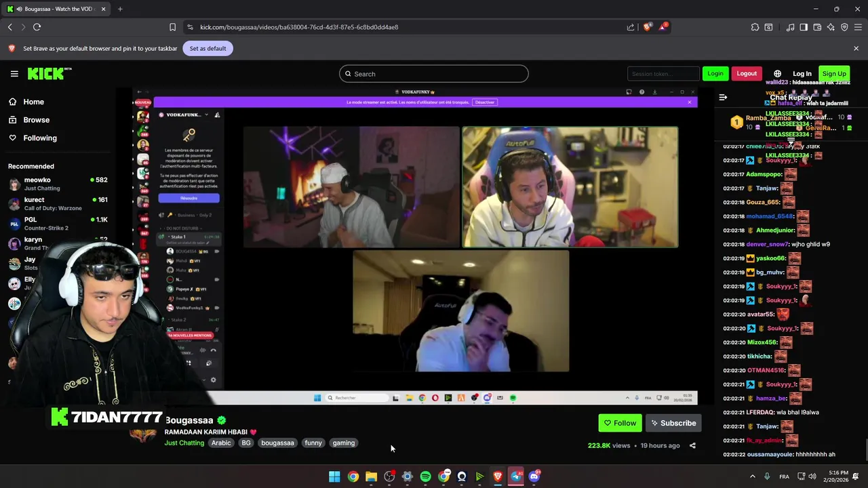This screenshot has height=488, width=868.
Task: Open the Brave share page icon
Action: coord(631,27)
